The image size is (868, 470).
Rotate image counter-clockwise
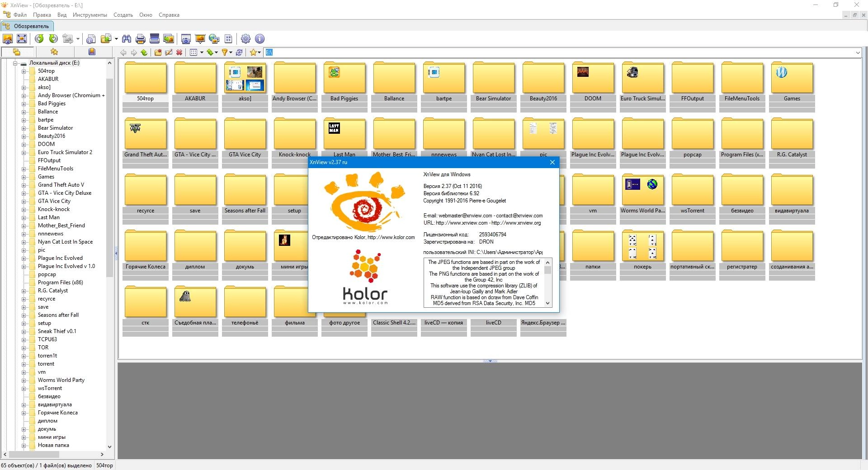click(39, 39)
